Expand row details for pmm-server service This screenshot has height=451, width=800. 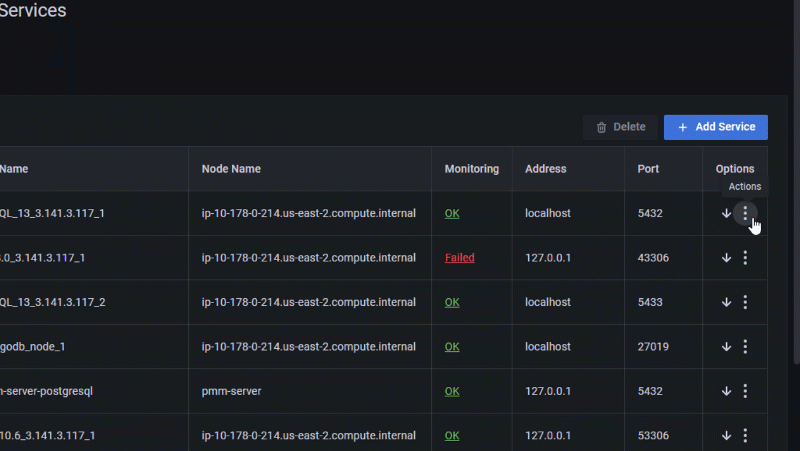click(x=726, y=391)
